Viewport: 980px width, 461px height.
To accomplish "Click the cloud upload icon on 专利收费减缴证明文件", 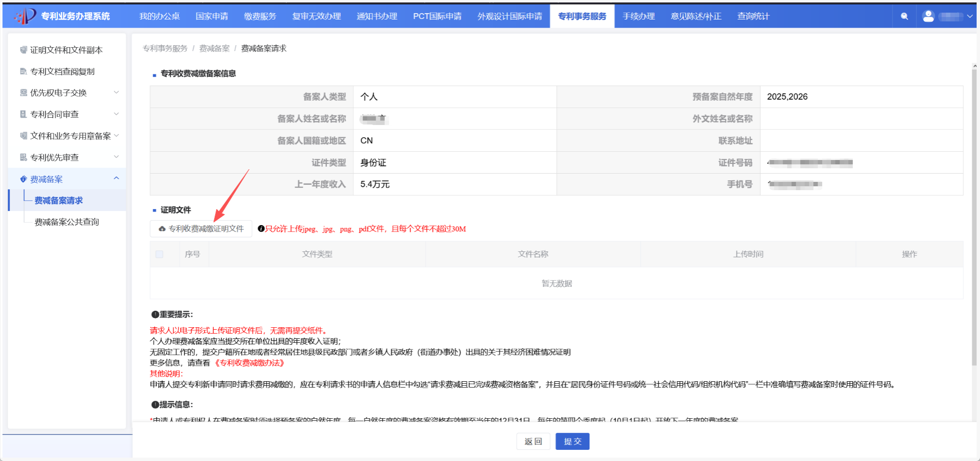I will pos(161,229).
